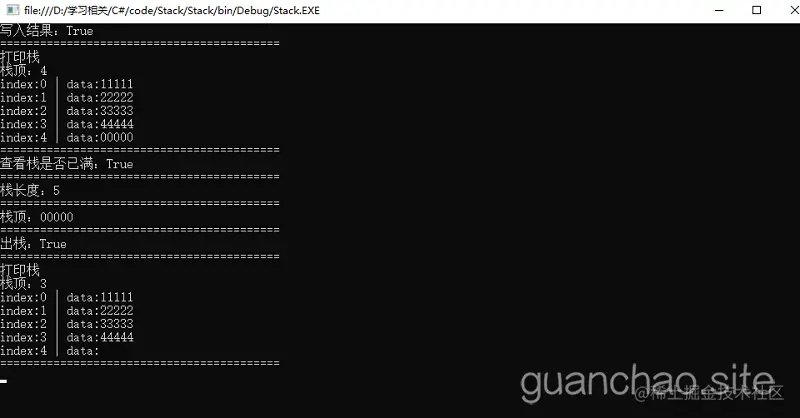Image resolution: width=800 pixels, height=418 pixels.
Task: Click the Stack.EXE file path title text
Action: click(x=172, y=10)
